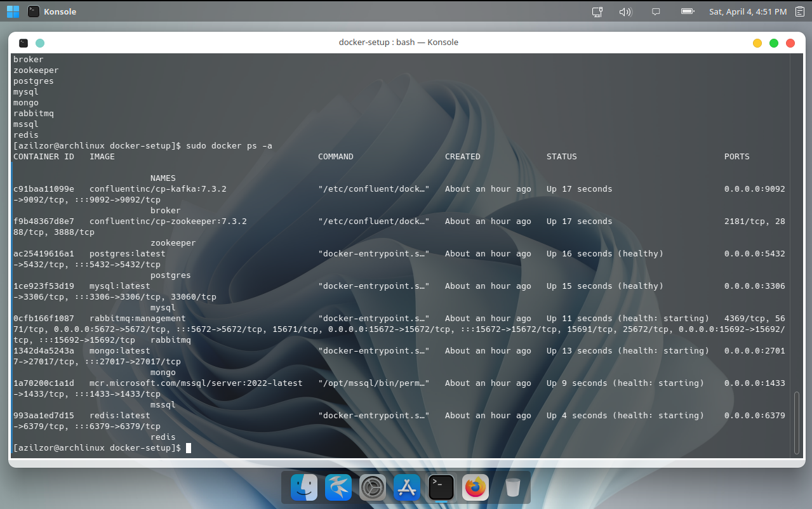812x509 pixels.
Task: Open the Trash icon in the dock
Action: coord(512,487)
